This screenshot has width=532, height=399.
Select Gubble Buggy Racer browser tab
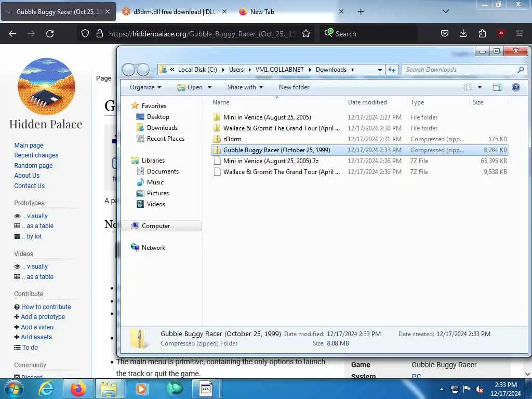(58, 12)
